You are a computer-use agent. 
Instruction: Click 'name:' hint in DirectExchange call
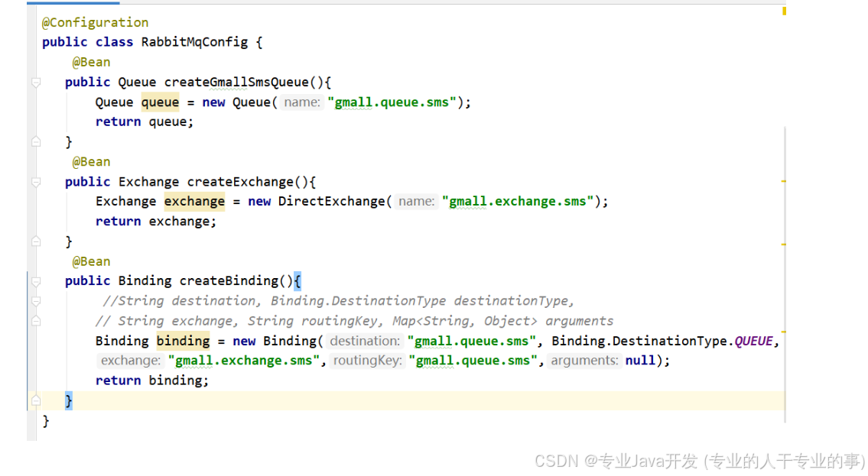coord(416,202)
